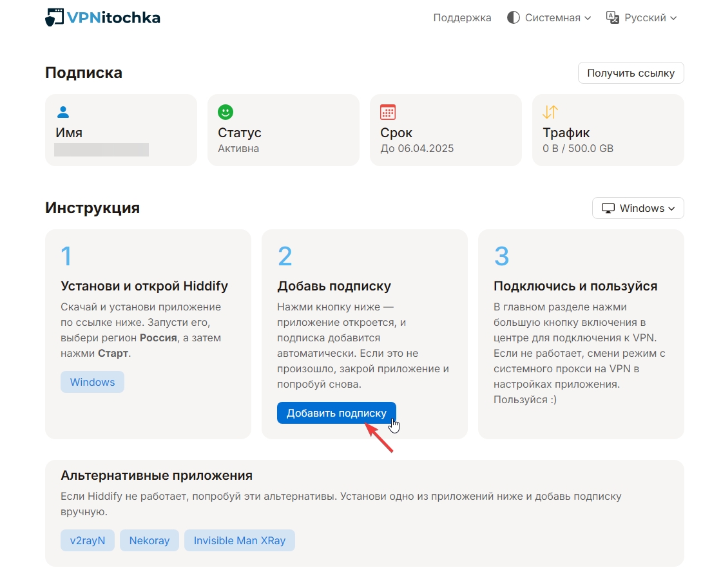712x588 pixels.
Task: Click the translate language icon
Action: [x=613, y=18]
